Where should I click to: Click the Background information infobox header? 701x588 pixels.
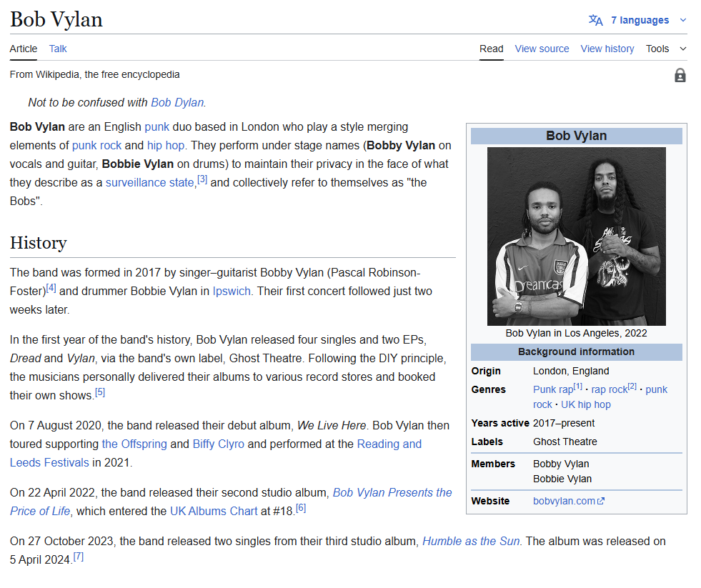click(576, 352)
